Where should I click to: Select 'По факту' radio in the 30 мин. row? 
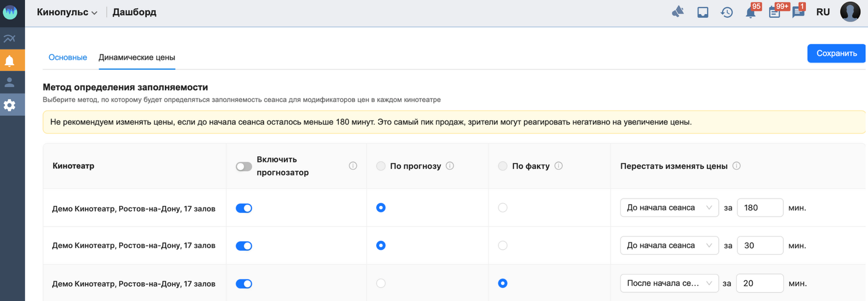coord(503,246)
